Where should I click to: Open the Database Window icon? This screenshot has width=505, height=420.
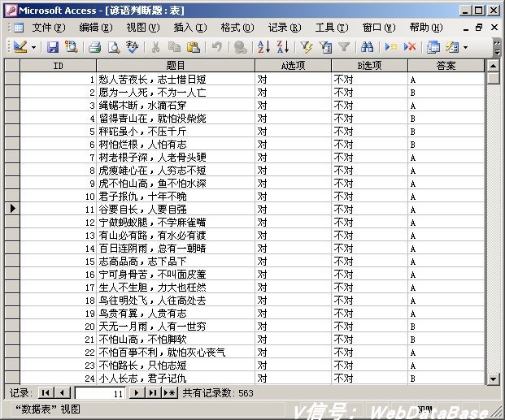coord(433,47)
